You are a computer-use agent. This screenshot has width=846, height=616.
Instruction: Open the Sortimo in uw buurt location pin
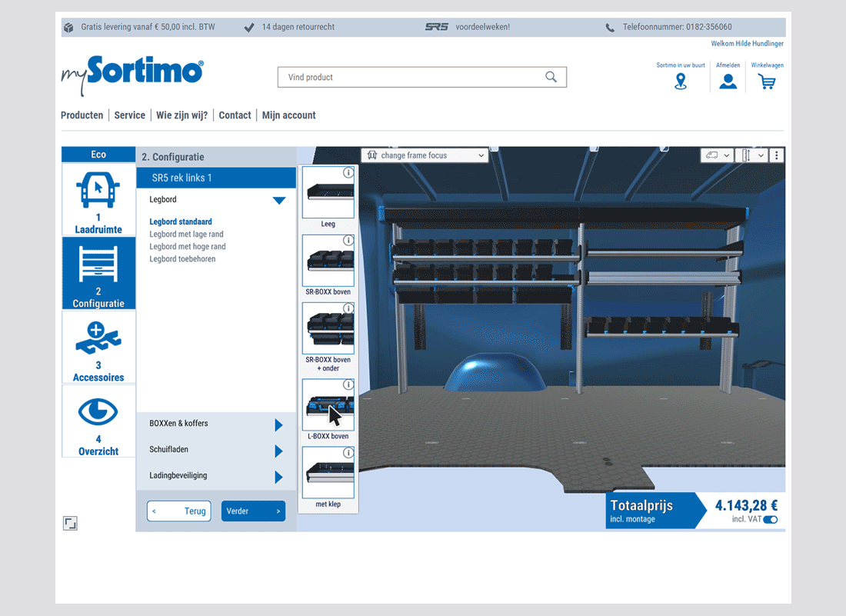point(680,82)
